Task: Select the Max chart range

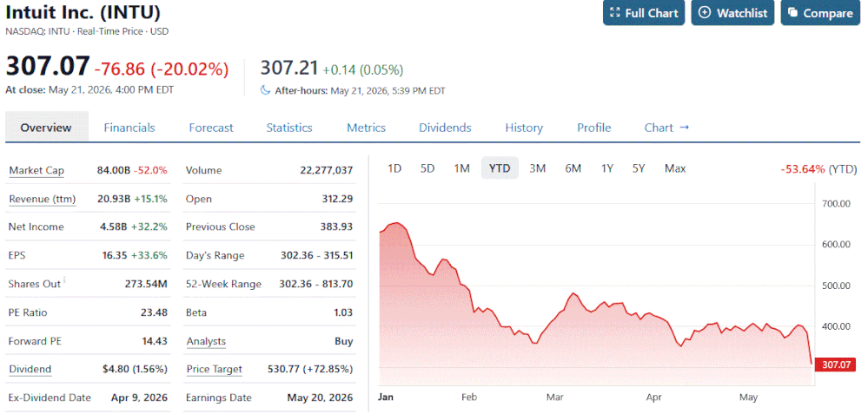Action: tap(675, 168)
